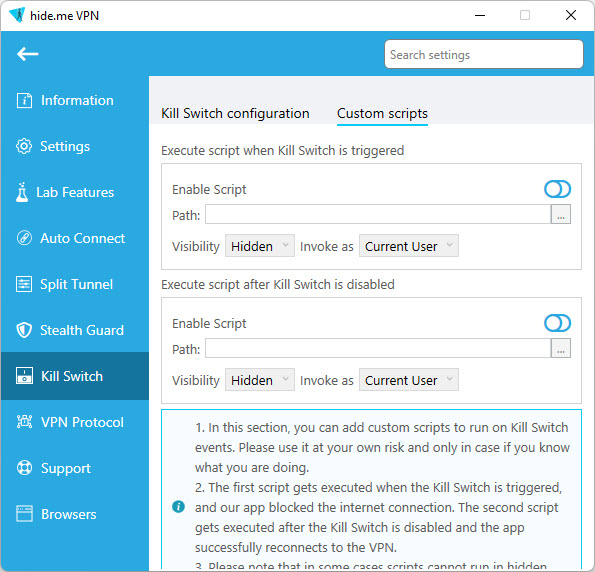The image size is (595, 572).
Task: Click the Settings gear icon
Action: [24, 146]
